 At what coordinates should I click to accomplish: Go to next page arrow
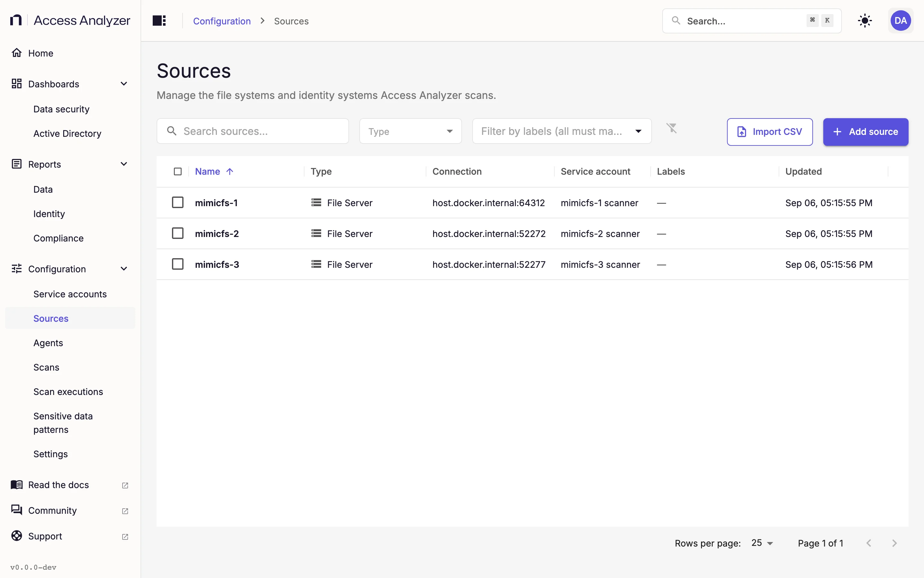pos(894,543)
